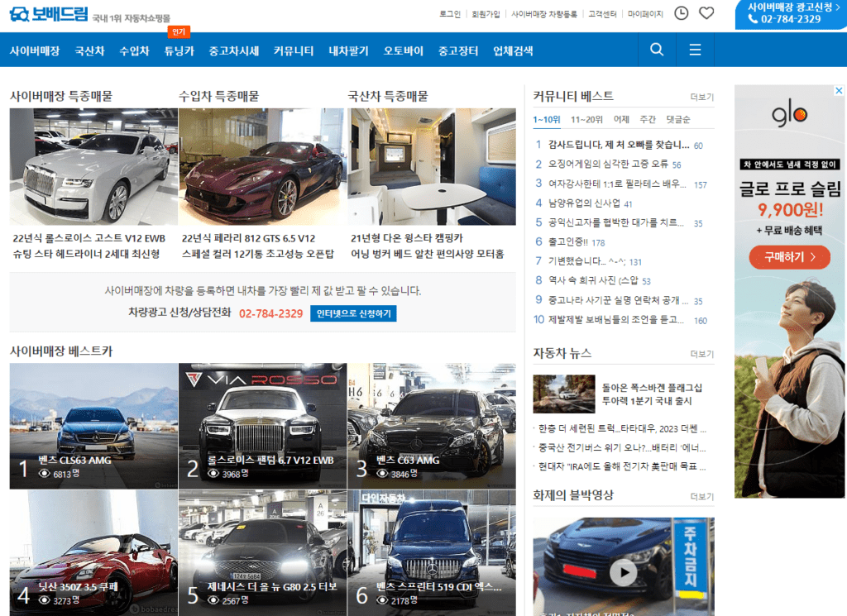The height and width of the screenshot is (616, 847).
Task: Click 인터넷으로 신청하기 button
Action: tap(353, 313)
